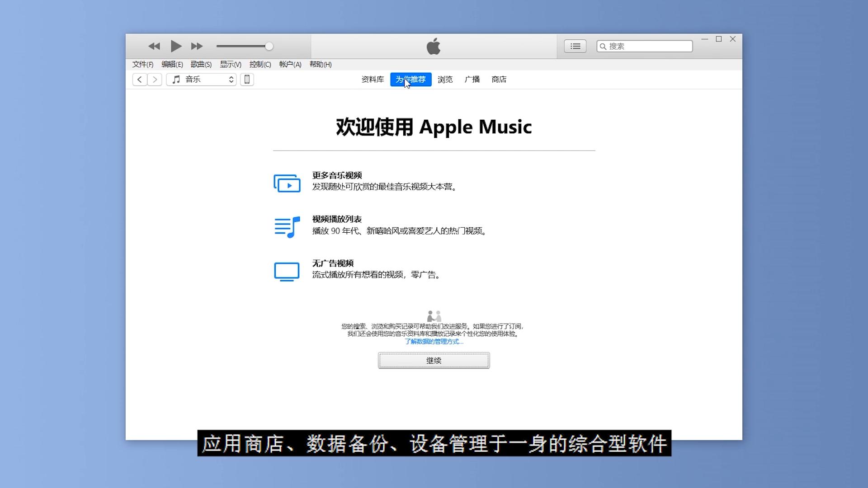Click the playlist icon beside 视频播放列表
Screen dimensions: 868x488
(287, 227)
